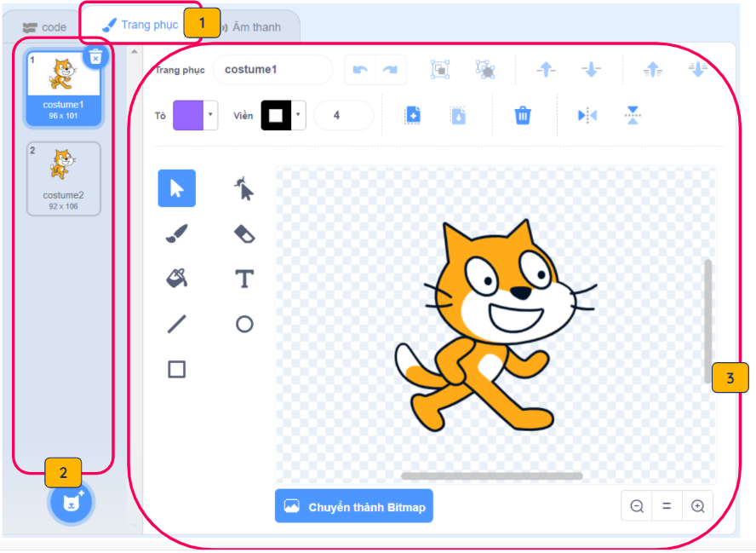Click the Group objects icon
The image size is (756, 553).
click(439, 70)
